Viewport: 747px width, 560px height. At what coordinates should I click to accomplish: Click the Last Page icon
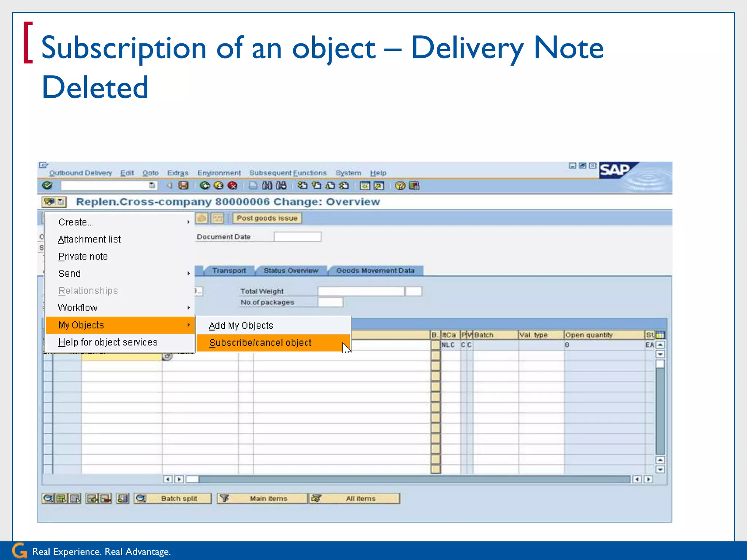tap(344, 186)
